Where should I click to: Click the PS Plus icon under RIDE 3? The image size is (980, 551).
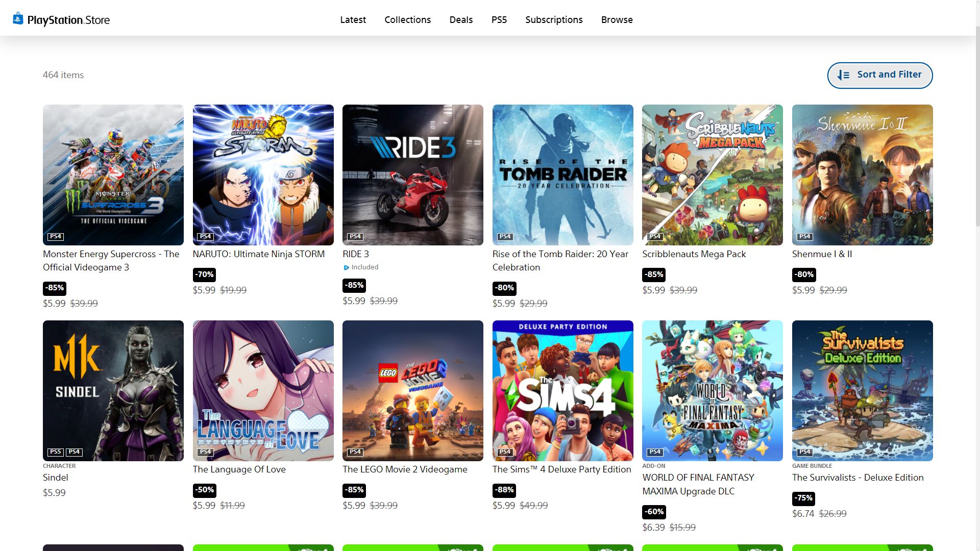pos(346,267)
